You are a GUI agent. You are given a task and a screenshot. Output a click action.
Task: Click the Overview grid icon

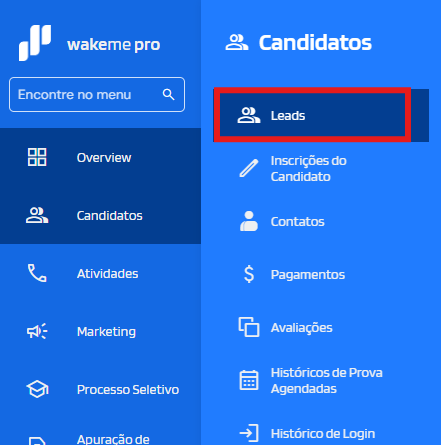[x=37, y=157]
